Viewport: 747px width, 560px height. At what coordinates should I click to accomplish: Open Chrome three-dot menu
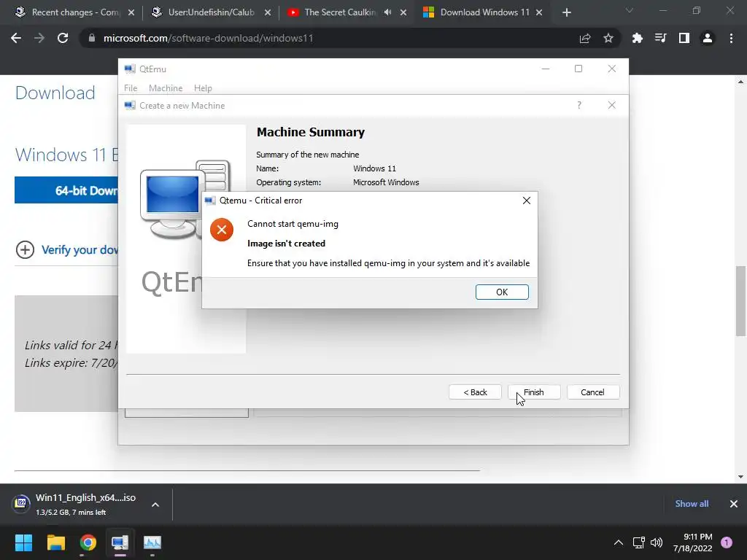[731, 38]
